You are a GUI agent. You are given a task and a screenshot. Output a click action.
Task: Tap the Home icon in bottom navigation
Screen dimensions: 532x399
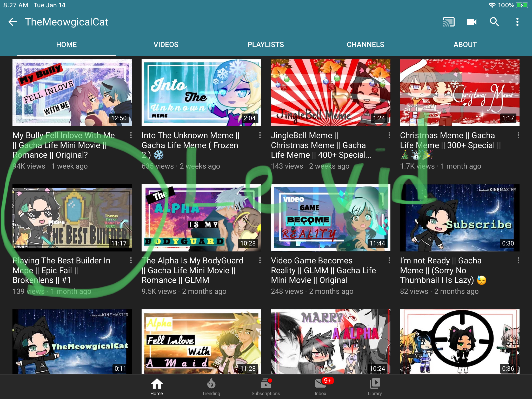(157, 387)
